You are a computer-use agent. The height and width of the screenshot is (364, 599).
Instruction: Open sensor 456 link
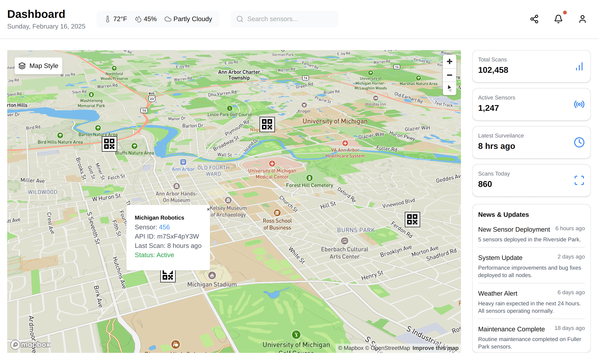(164, 227)
